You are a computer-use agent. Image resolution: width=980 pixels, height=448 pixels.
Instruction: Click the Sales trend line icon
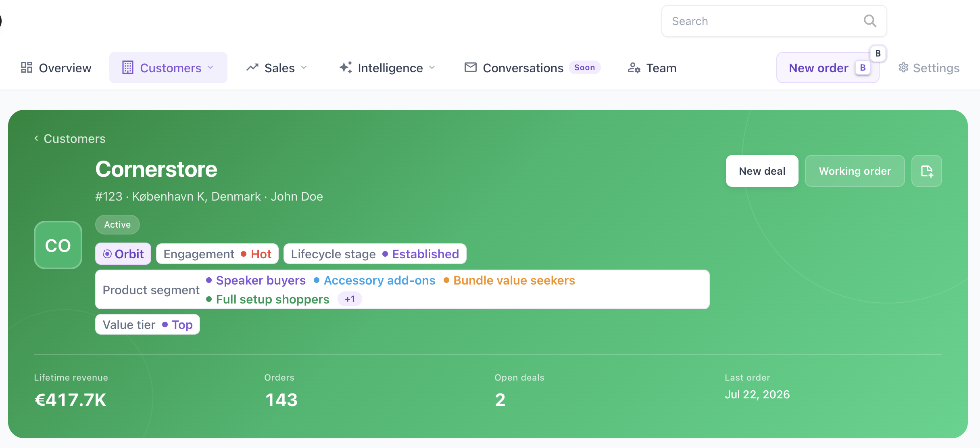click(x=252, y=67)
